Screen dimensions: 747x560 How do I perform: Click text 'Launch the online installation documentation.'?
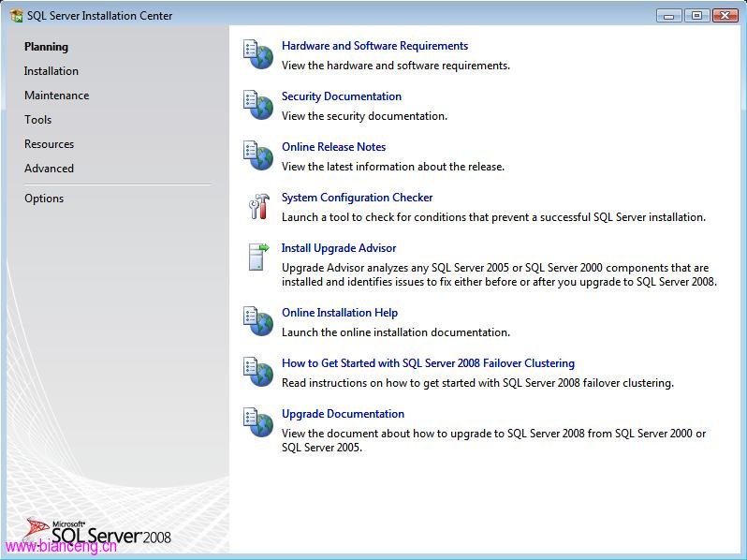(395, 332)
